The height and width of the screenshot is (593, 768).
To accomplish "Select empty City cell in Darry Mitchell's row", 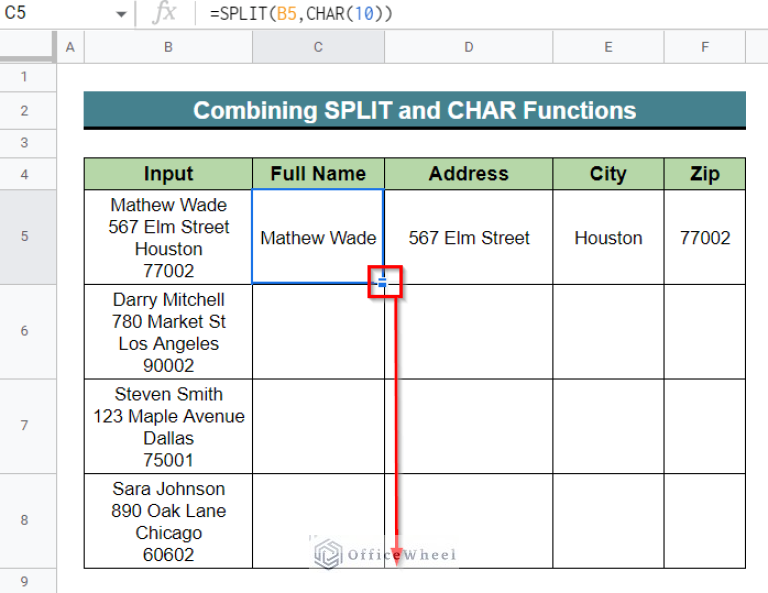I will pos(608,332).
